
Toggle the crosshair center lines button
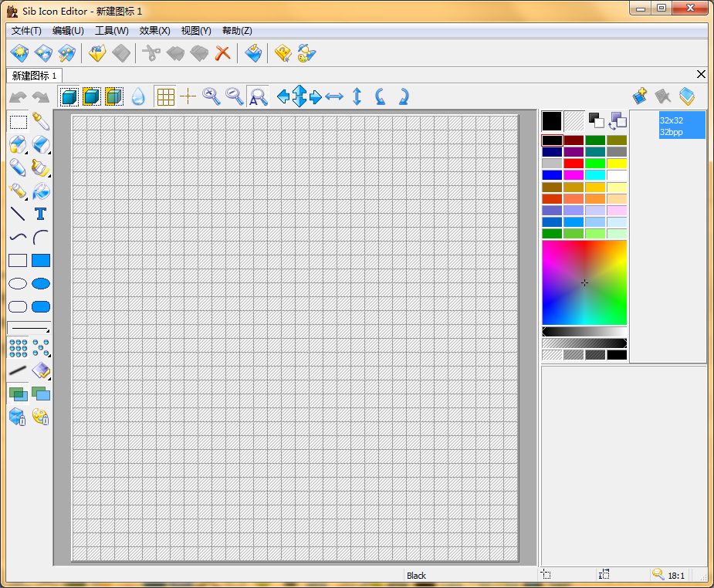[x=188, y=96]
